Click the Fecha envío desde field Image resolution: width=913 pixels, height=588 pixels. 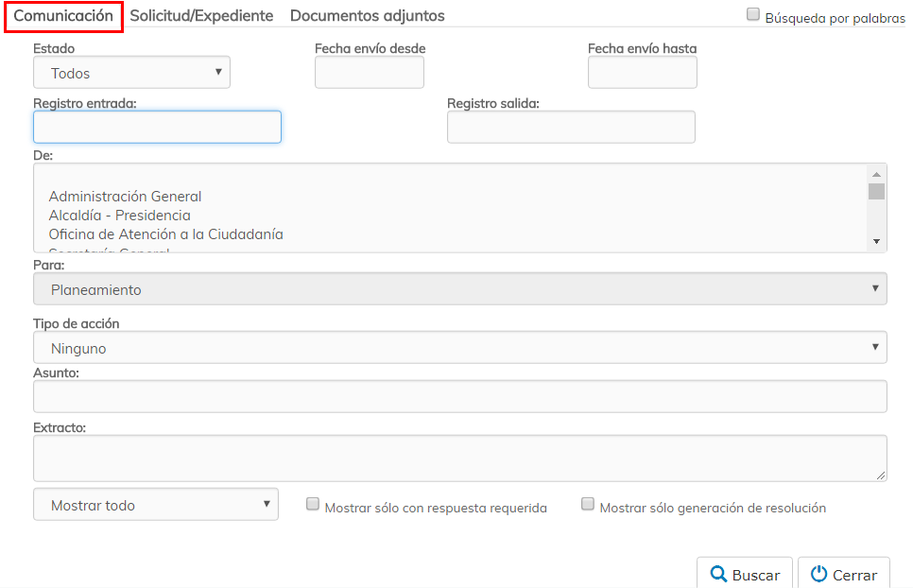pos(369,73)
